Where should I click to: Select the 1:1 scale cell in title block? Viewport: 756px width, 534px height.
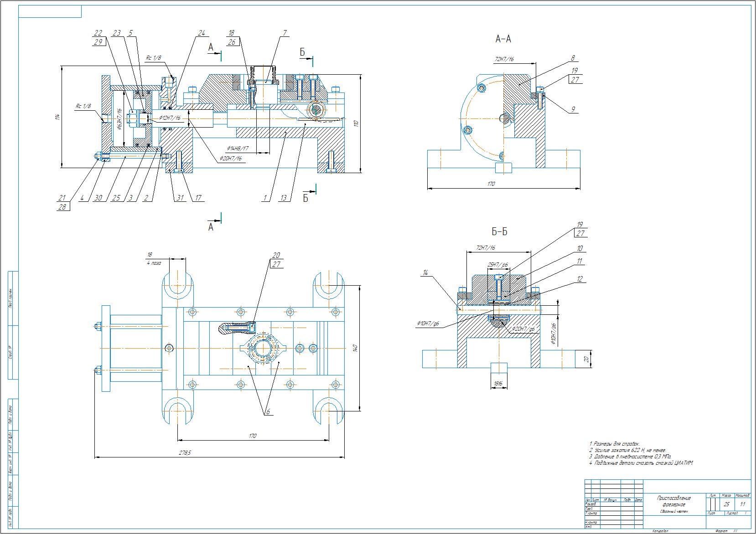[x=743, y=504]
